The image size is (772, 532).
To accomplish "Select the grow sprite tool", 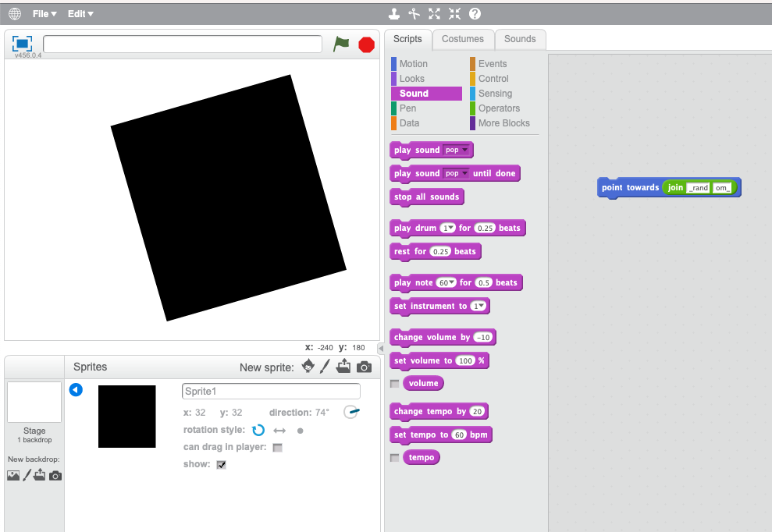I will click(x=434, y=13).
